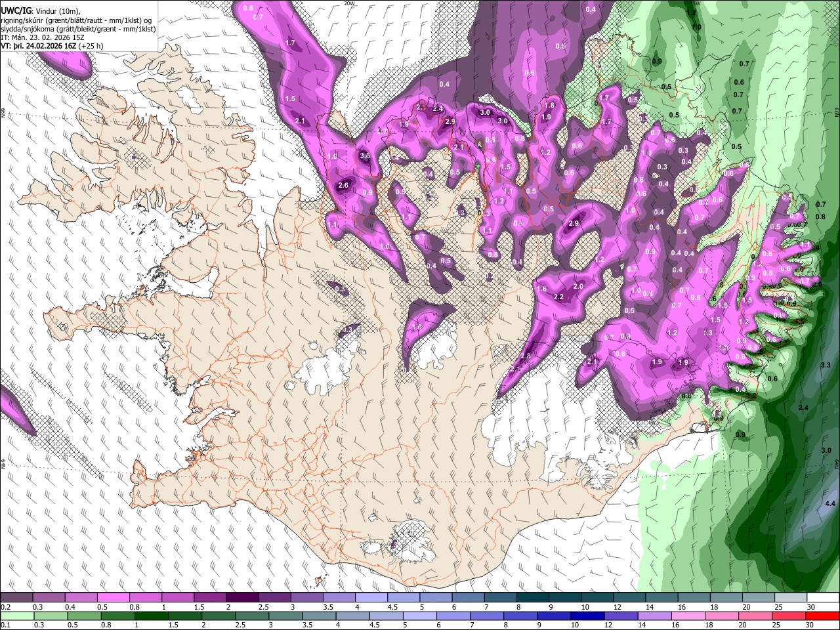Viewport: 840px width, 630px height.
Task: Click the crimson 25–30 rain legend swatch
Action: click(x=789, y=616)
